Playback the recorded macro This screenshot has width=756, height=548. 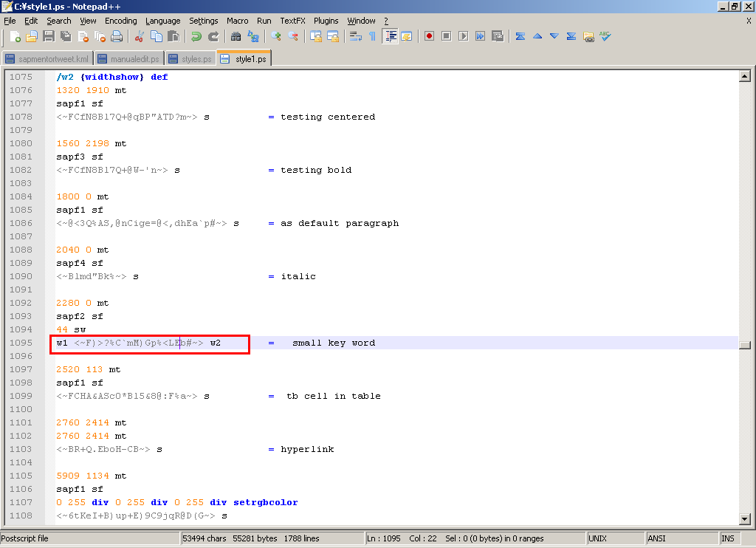pyautogui.click(x=463, y=35)
